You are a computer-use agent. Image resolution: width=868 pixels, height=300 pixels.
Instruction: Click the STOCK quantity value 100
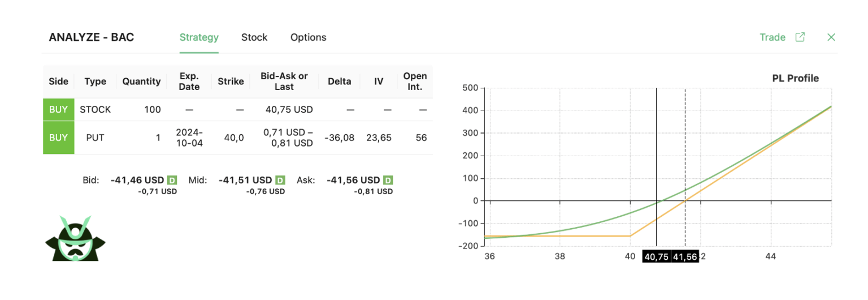tap(152, 109)
